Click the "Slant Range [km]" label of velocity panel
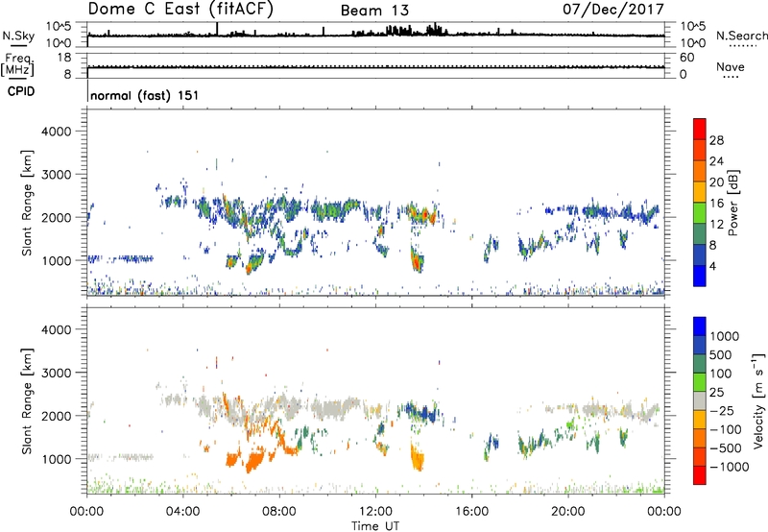 click(x=27, y=400)
